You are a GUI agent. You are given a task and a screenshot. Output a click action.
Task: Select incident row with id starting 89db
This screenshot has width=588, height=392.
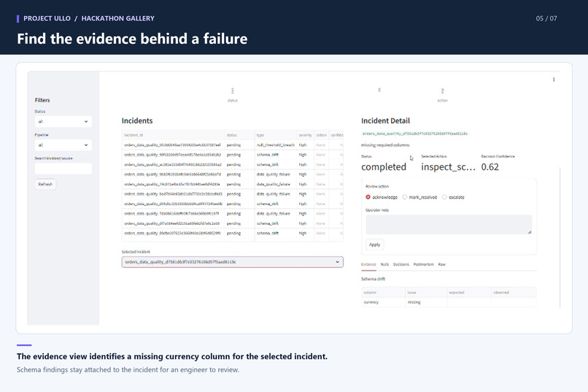pos(232,233)
